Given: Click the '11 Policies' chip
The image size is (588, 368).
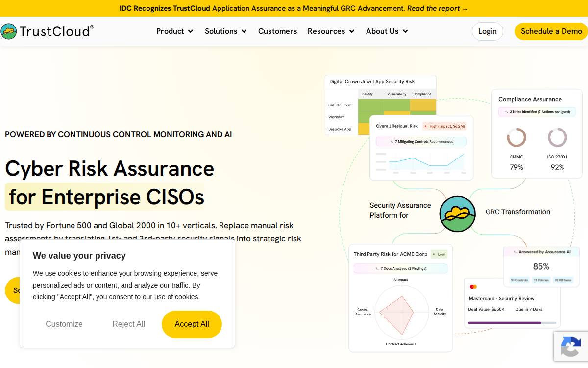Looking at the screenshot, I should [541, 280].
